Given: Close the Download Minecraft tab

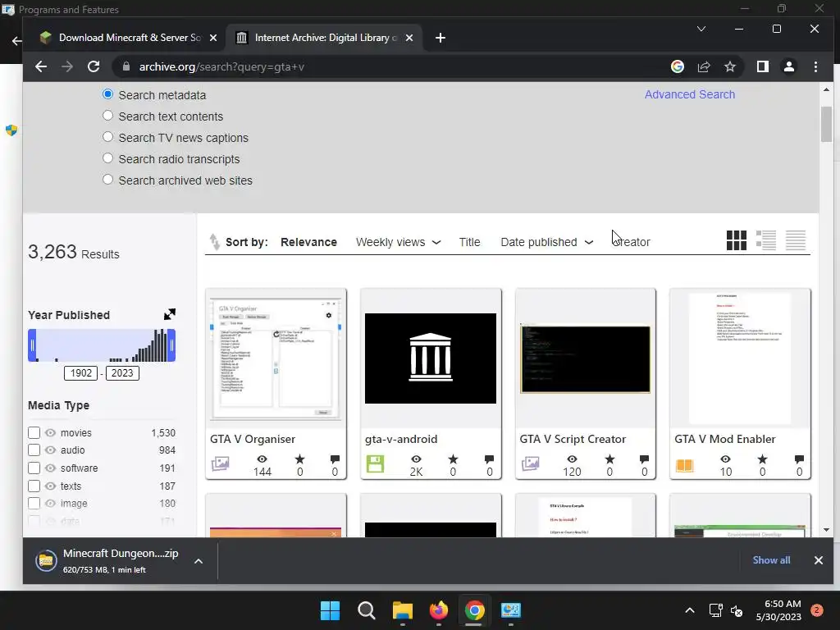Looking at the screenshot, I should [x=213, y=38].
